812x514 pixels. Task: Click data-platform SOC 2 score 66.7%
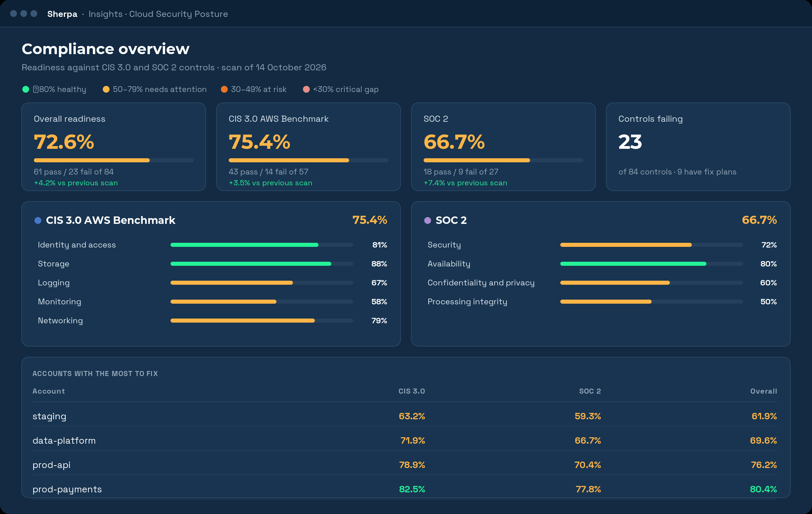pyautogui.click(x=588, y=441)
